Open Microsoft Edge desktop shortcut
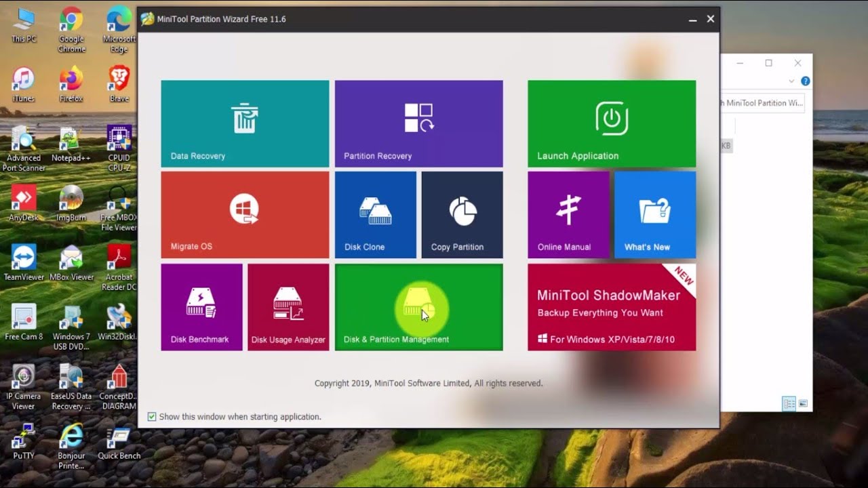This screenshot has width=868, height=488. tap(119, 30)
